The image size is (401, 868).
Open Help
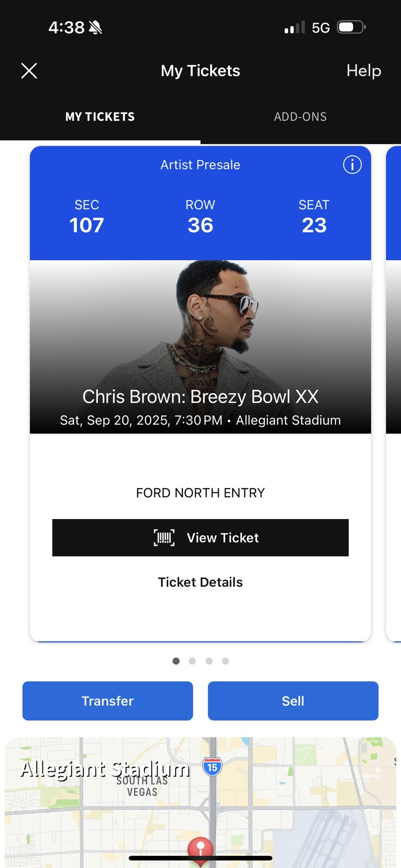coord(363,71)
